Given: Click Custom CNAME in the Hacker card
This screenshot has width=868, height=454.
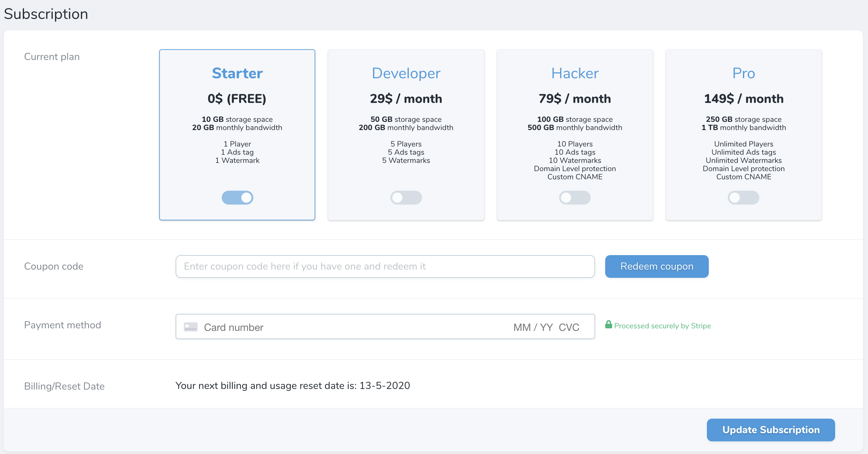Looking at the screenshot, I should point(575,177).
